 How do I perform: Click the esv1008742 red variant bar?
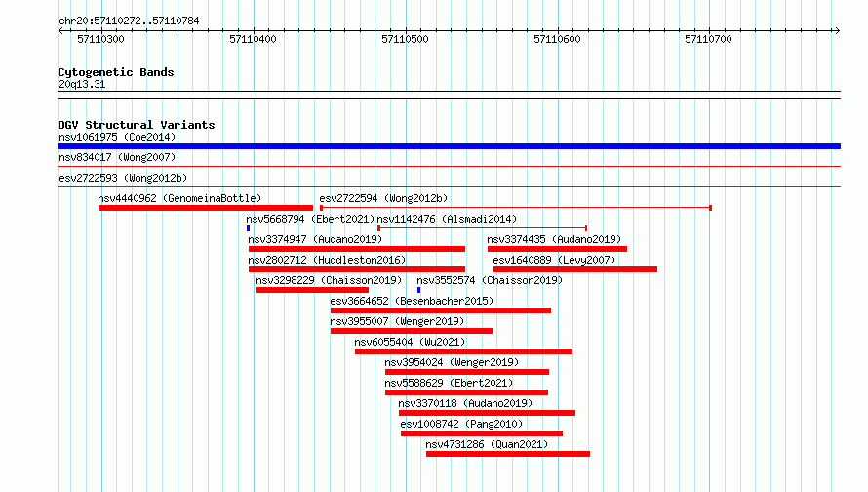point(482,433)
